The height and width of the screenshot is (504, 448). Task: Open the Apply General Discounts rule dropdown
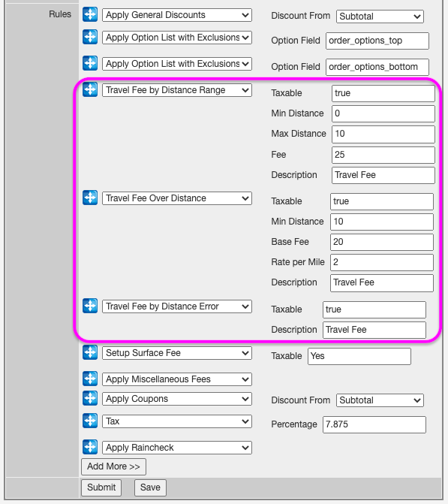point(177,15)
